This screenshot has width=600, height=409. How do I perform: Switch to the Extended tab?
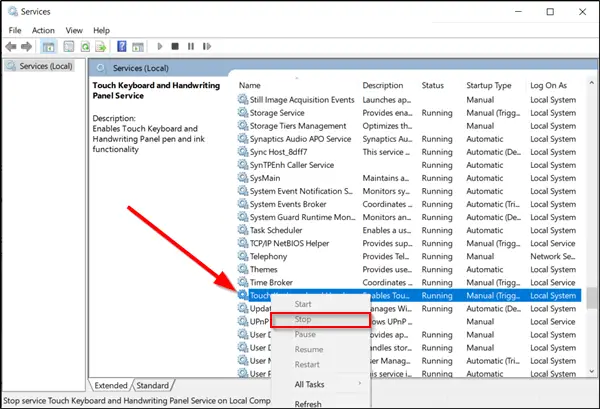point(110,385)
